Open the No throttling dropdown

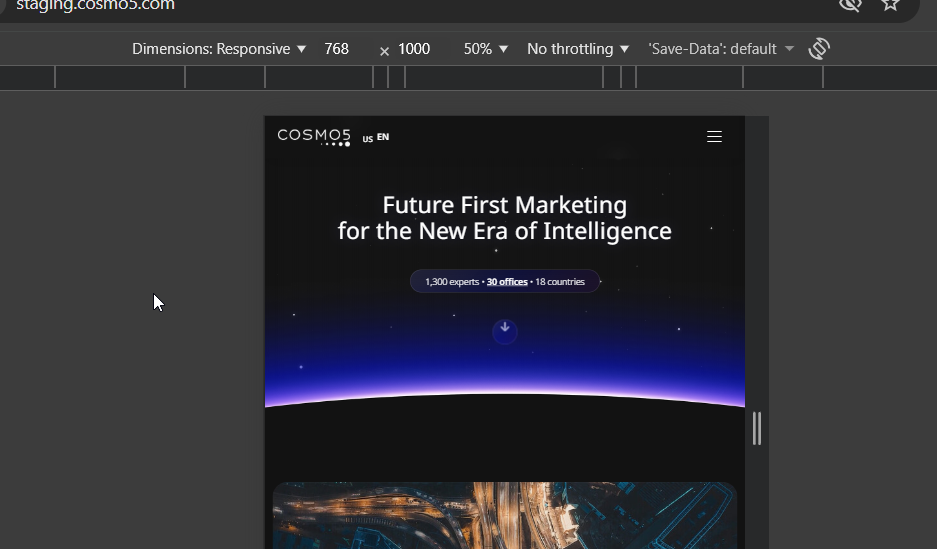(x=578, y=49)
